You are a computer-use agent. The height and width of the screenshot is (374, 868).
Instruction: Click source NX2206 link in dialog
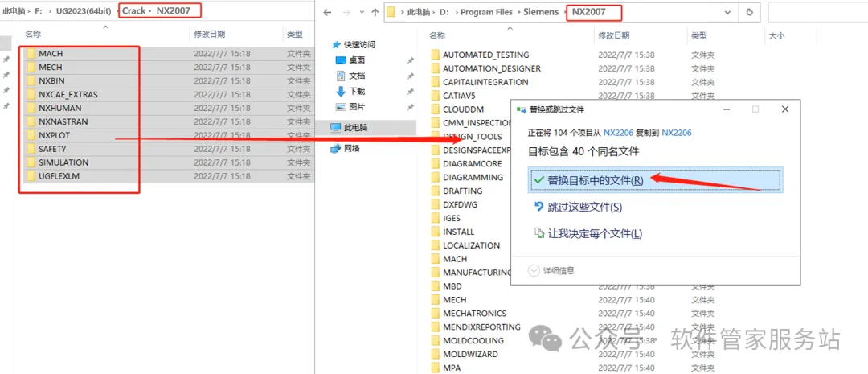click(618, 133)
